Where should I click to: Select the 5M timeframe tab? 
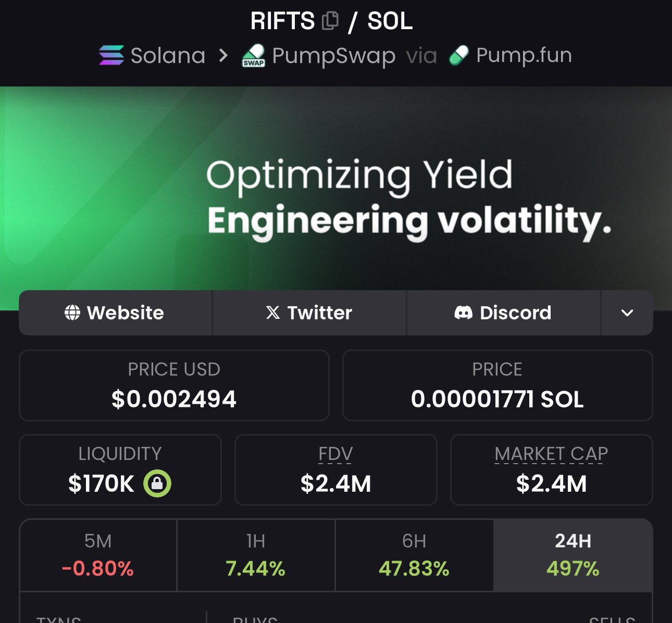(98, 555)
